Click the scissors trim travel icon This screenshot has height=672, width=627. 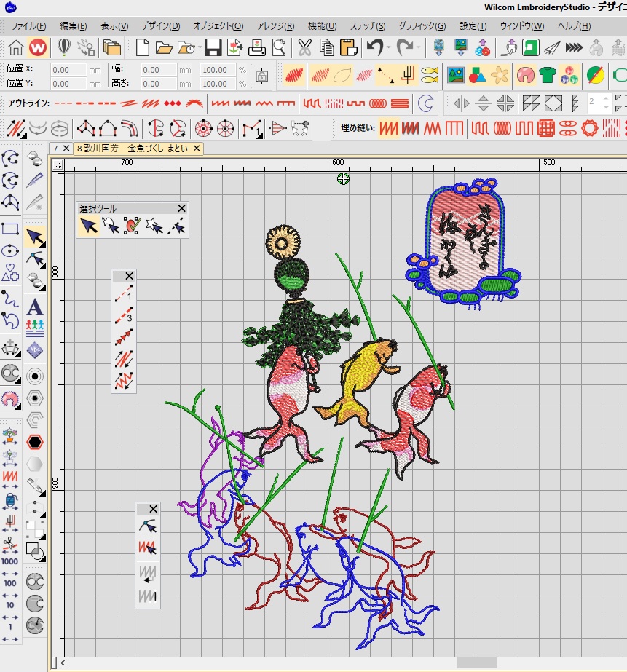[10, 544]
